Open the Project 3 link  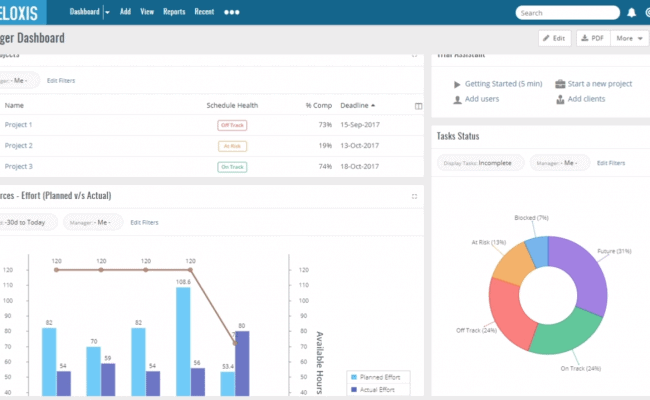pyautogui.click(x=18, y=166)
